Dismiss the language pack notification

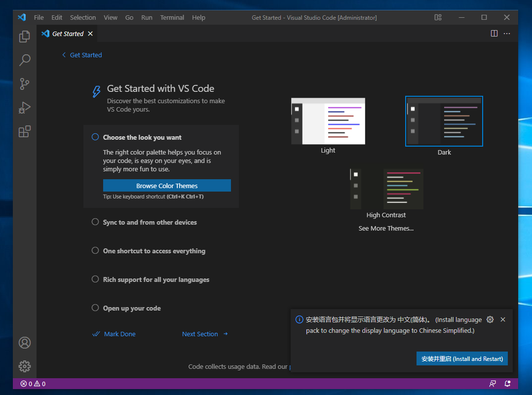503,319
